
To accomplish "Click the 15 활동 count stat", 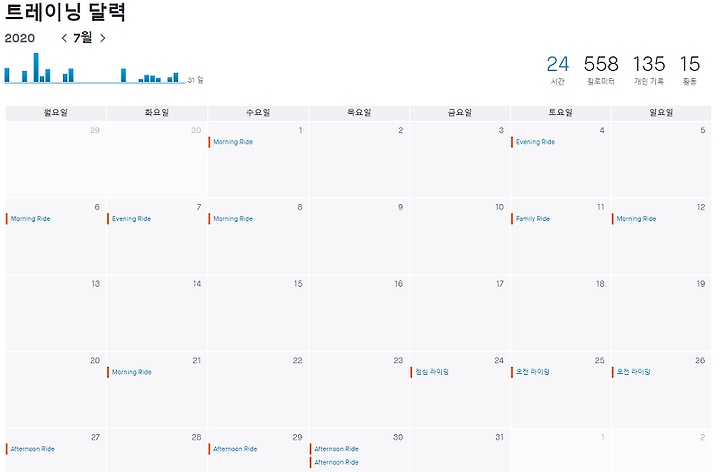I will [x=690, y=70].
